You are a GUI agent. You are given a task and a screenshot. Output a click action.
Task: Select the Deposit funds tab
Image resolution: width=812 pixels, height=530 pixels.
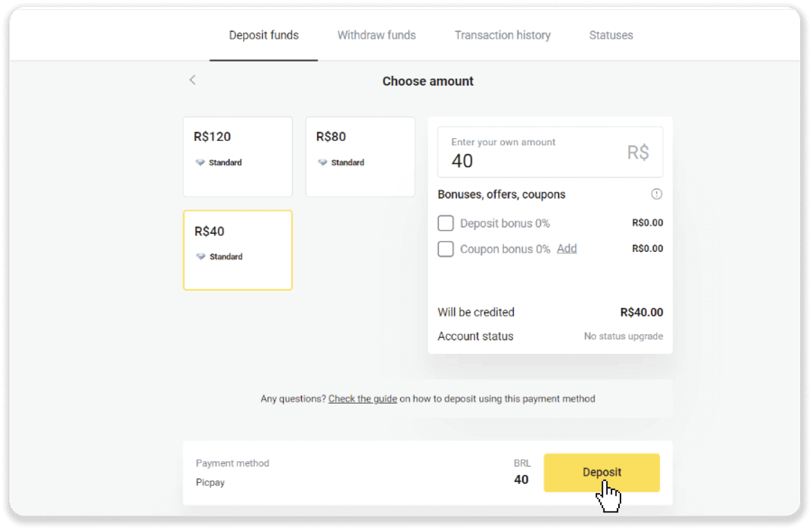point(263,35)
